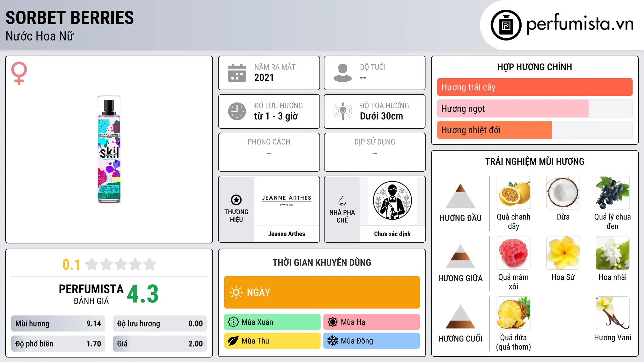Click the Jeanne Arthes Paris brand logo
Viewport: 644px width, 362px height.
click(286, 200)
